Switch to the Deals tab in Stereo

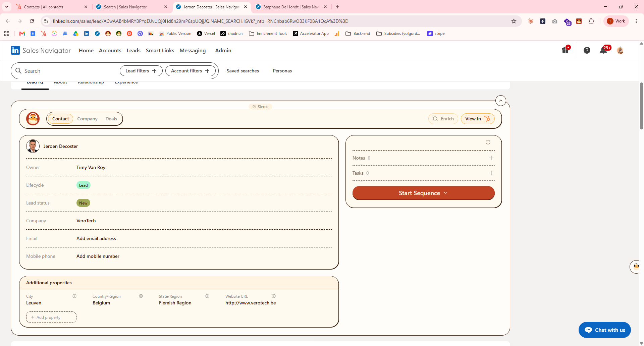[111, 119]
